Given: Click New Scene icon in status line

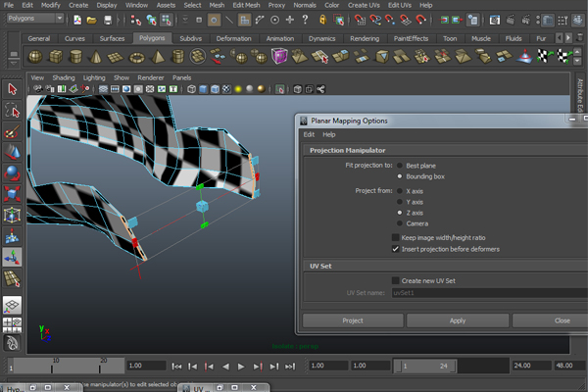Looking at the screenshot, I should (x=77, y=20).
